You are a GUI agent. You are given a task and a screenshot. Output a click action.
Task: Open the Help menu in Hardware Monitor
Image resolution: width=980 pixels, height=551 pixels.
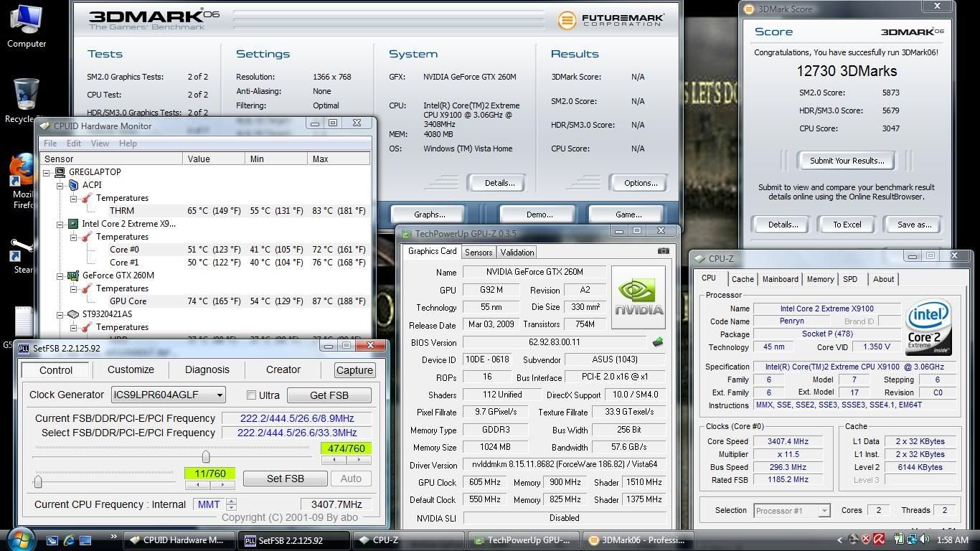128,143
